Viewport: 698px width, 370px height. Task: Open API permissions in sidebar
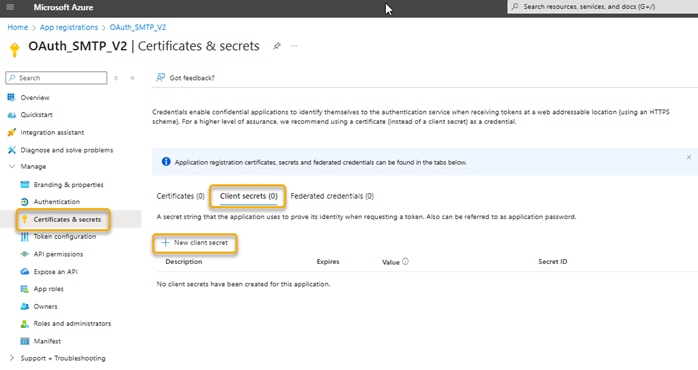tap(58, 254)
